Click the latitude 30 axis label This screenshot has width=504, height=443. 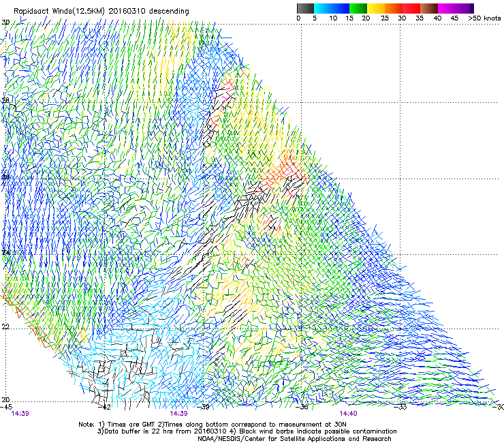[x=5, y=22]
